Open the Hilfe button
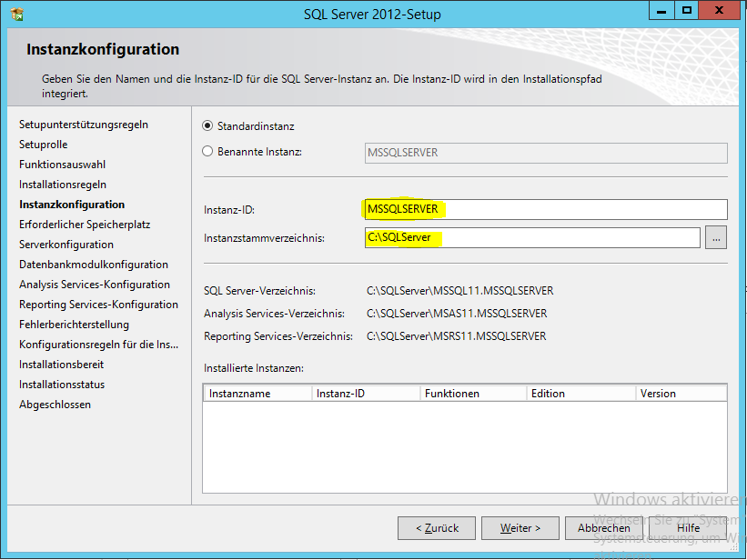 [x=688, y=528]
